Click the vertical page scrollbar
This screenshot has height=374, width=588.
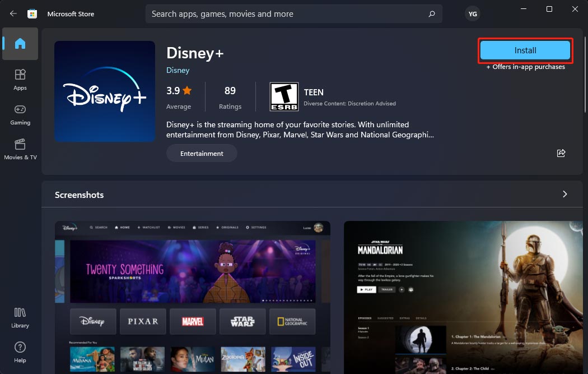585,75
